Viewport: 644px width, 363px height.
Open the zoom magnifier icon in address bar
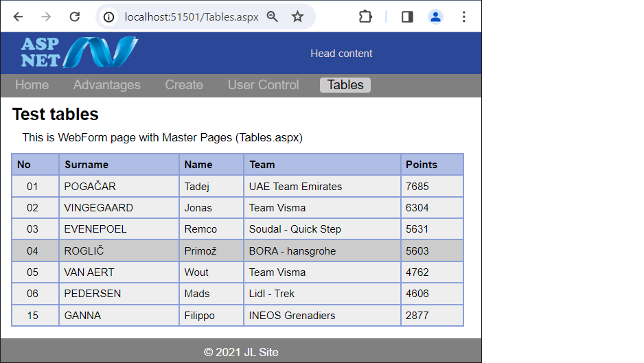click(273, 17)
